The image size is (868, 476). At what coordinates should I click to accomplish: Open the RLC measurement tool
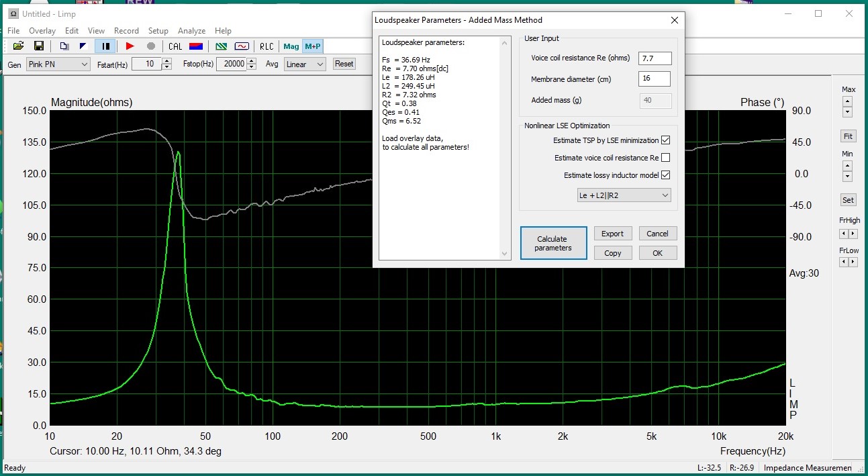point(267,46)
